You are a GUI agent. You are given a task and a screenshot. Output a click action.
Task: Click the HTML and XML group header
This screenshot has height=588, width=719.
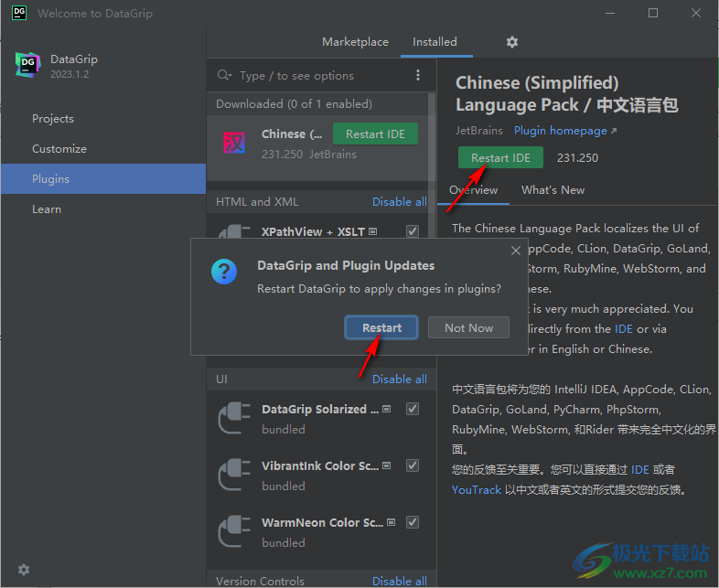(257, 202)
